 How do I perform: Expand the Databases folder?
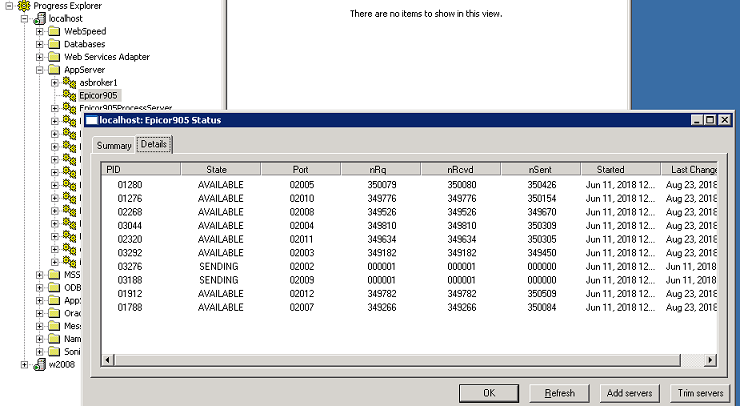[40, 44]
